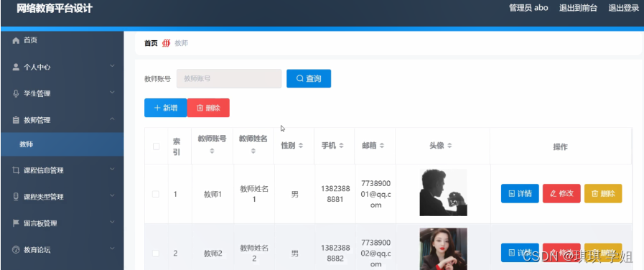Image resolution: width=644 pixels, height=270 pixels.
Task: Expand the 课程类型管理 menu chevron
Action: 112,195
